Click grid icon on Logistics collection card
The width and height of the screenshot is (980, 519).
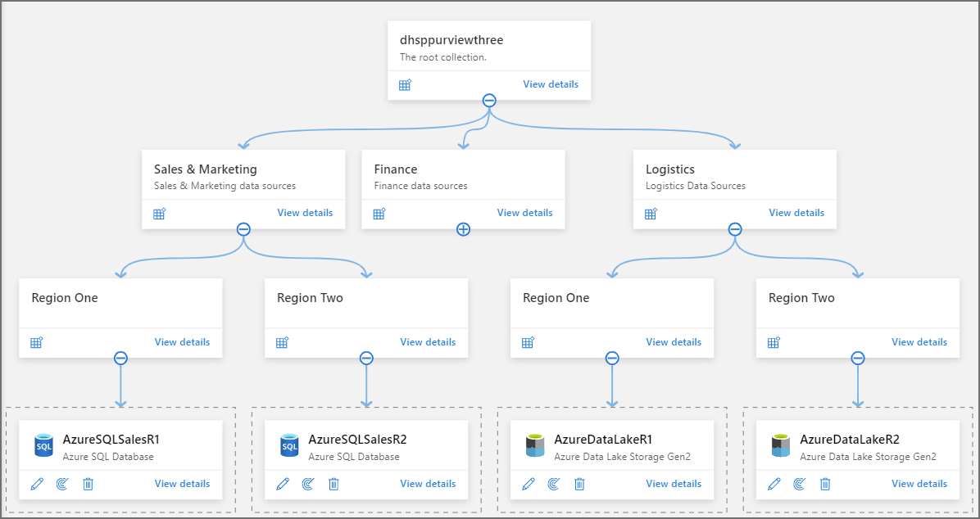pyautogui.click(x=651, y=213)
